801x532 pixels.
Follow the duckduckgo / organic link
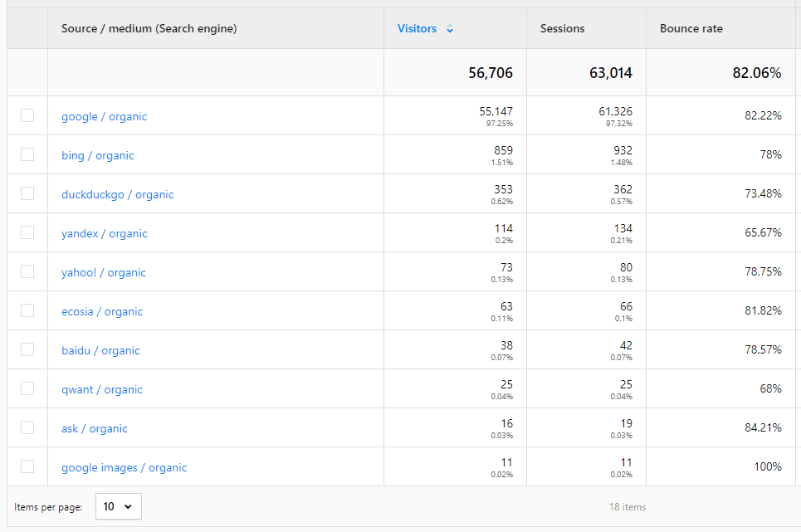point(117,195)
